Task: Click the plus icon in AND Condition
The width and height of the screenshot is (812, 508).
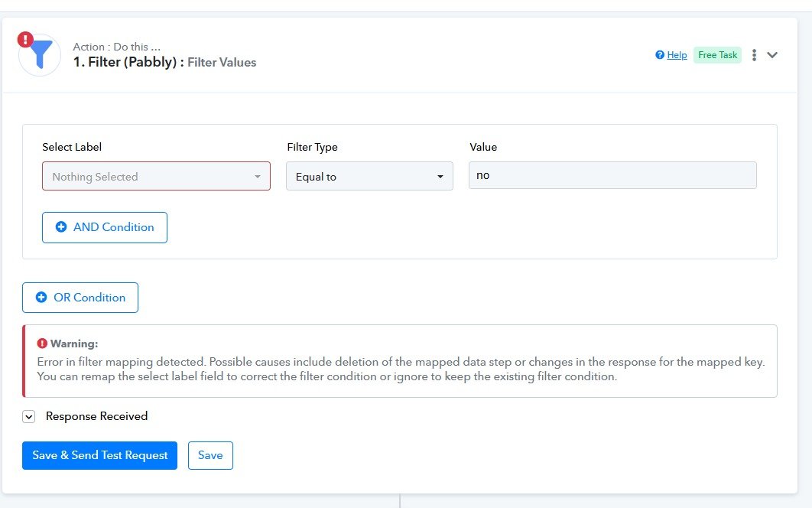Action: pyautogui.click(x=61, y=227)
